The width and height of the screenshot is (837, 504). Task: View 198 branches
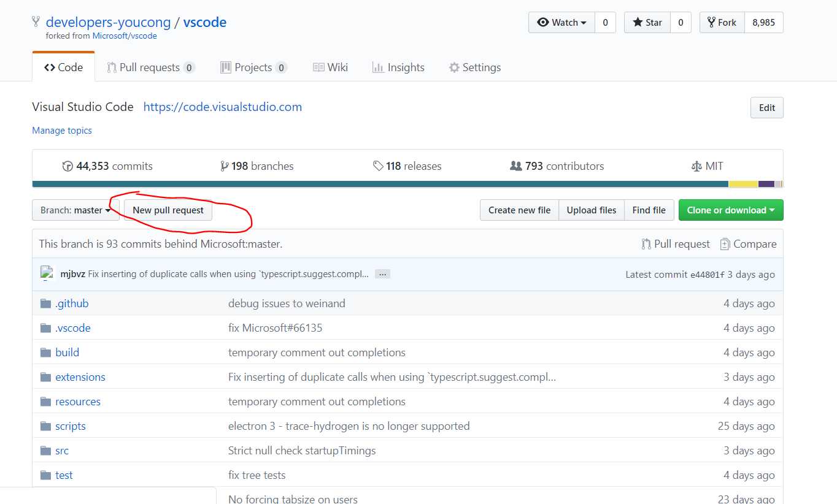tap(256, 166)
